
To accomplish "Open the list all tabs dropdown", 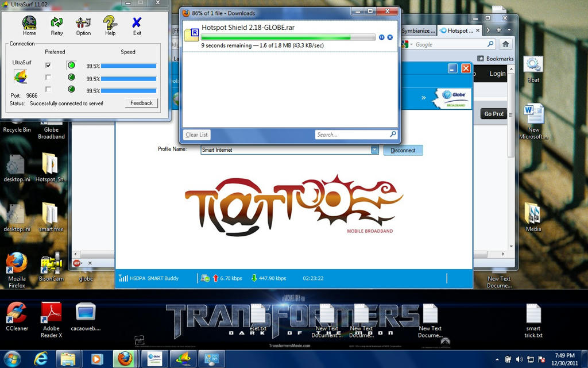I will pos(509,30).
